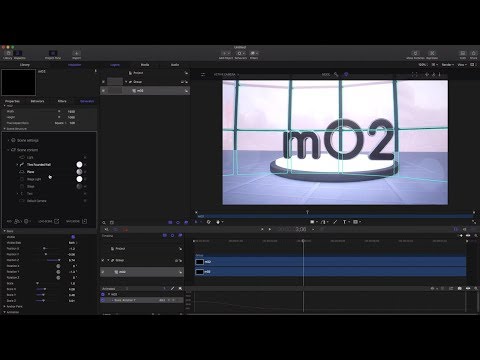Select the Text tool below the canvas
Image resolution: width=480 pixels, height=360 pixels.
point(345,222)
